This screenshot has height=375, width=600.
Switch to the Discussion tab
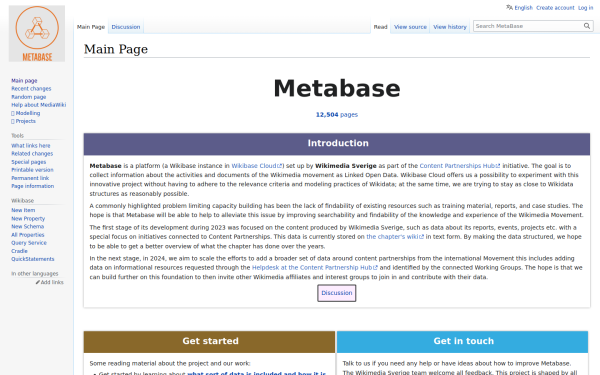pos(126,27)
